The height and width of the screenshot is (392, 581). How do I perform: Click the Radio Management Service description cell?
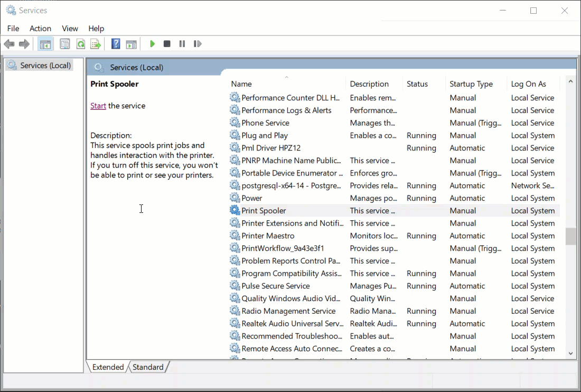coord(373,311)
